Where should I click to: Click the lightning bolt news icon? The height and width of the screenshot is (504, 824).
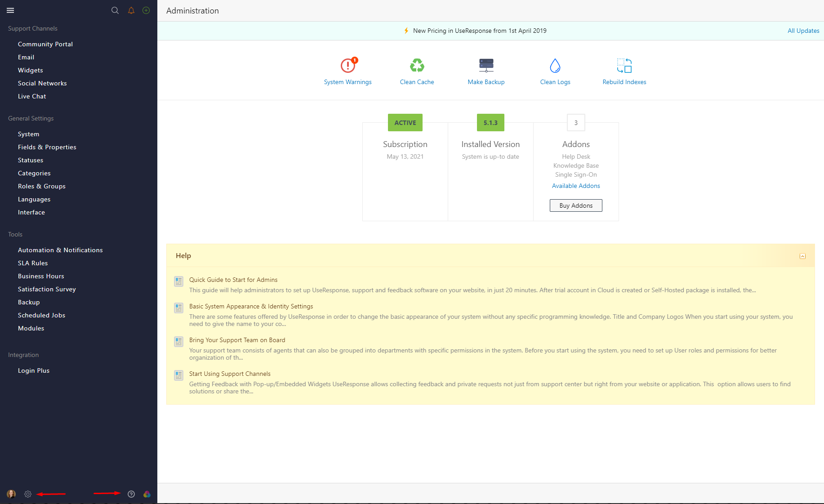pyautogui.click(x=406, y=31)
